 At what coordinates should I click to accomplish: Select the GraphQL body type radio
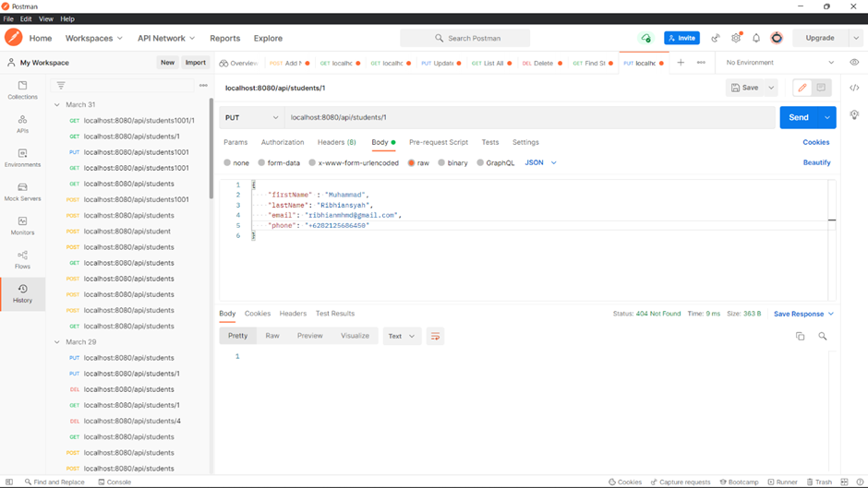pos(480,162)
